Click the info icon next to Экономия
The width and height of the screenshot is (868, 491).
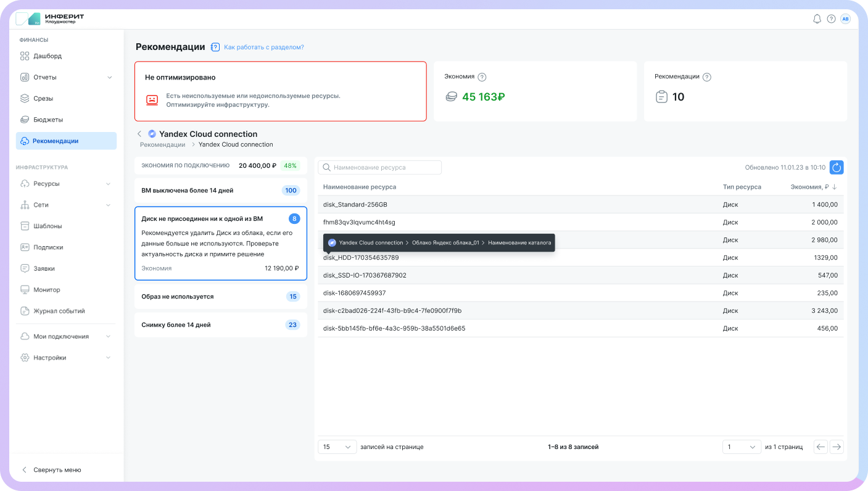click(x=482, y=77)
